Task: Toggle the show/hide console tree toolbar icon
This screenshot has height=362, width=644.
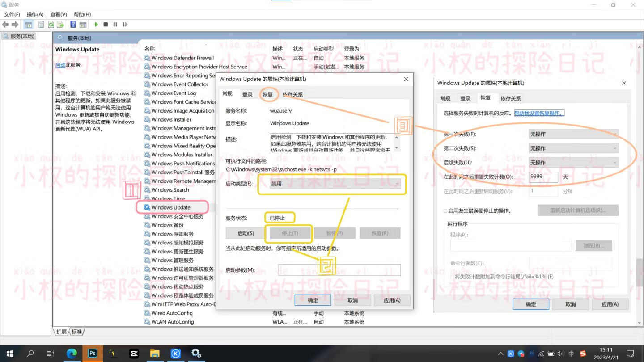Action: tap(29, 25)
